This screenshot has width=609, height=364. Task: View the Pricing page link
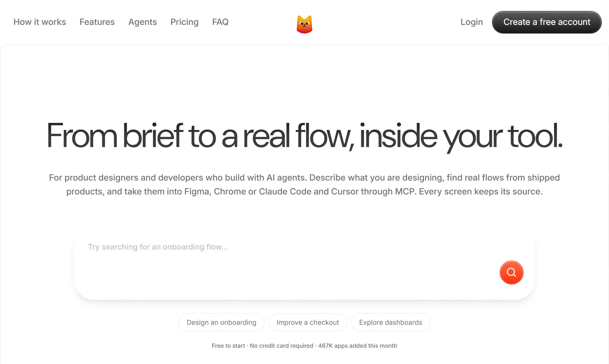coord(184,22)
